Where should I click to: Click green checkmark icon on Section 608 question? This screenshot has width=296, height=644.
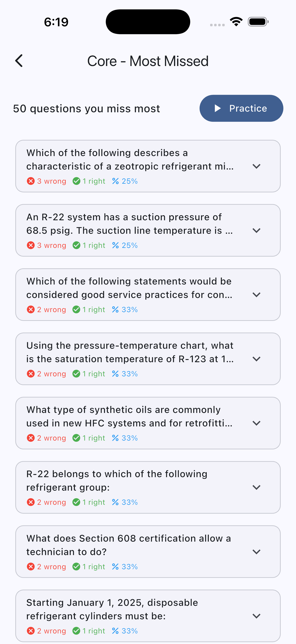[x=76, y=567]
